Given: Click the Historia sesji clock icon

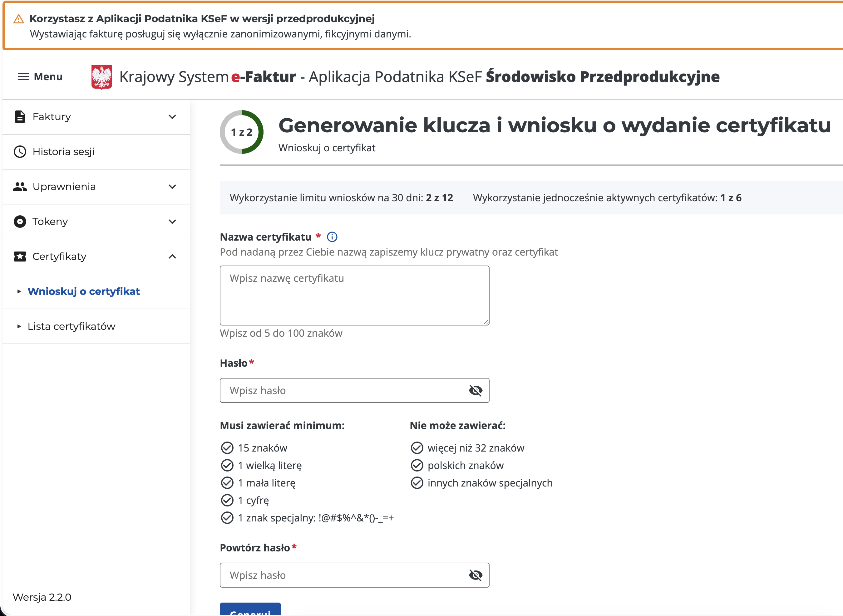Looking at the screenshot, I should click(20, 152).
